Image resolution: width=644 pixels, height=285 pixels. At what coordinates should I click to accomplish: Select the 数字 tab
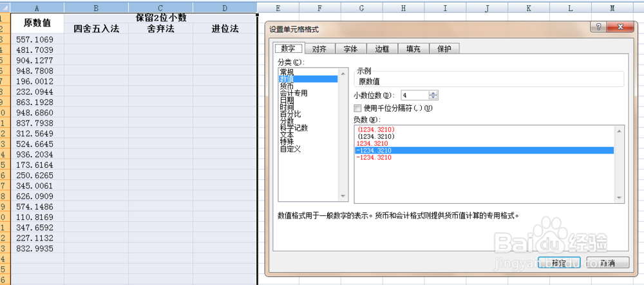point(289,48)
